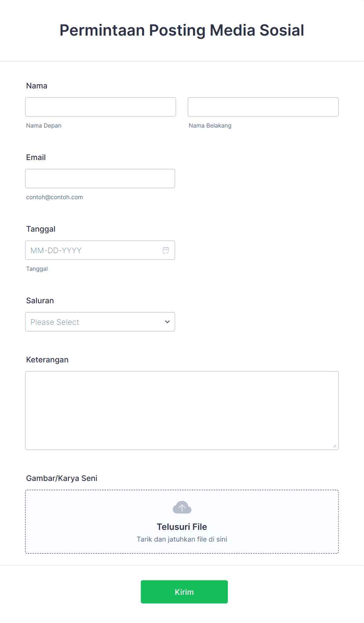Select the Email input field

100,178
